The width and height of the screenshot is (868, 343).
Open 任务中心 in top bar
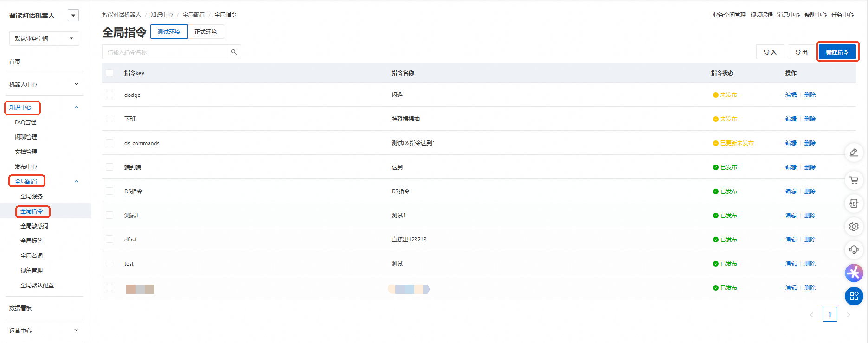coord(842,15)
